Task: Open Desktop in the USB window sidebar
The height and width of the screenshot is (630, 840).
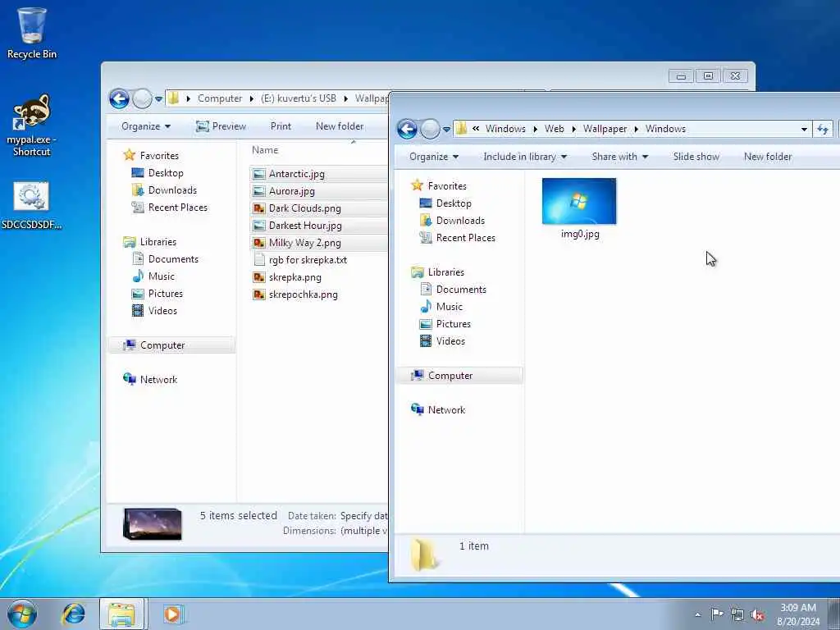Action: pos(166,173)
